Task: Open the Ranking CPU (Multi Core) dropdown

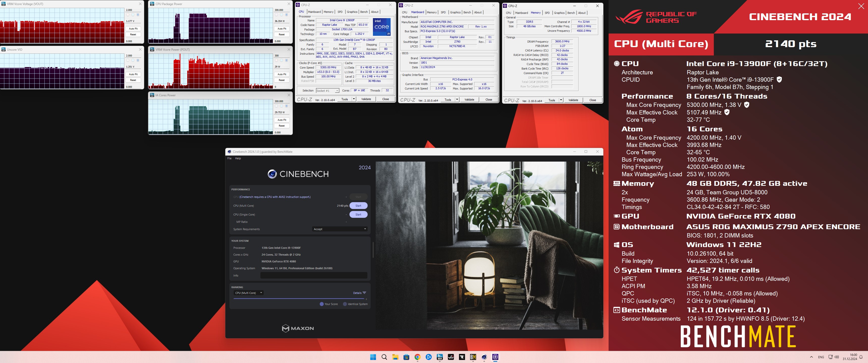Action: pyautogui.click(x=248, y=293)
